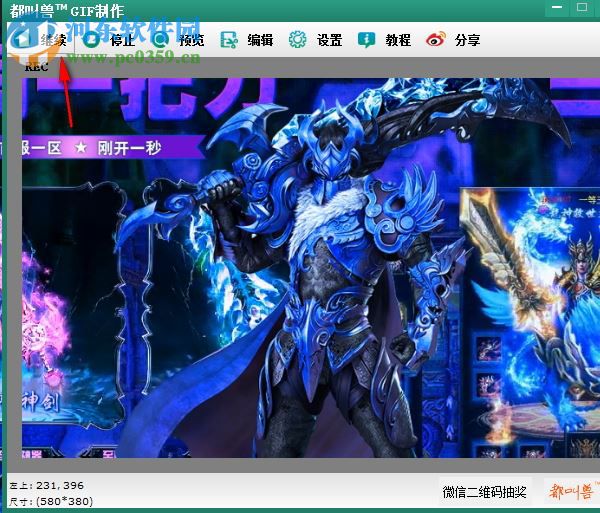The height and width of the screenshot is (513, 600).
Task: Click the green 停止 stop icon
Action: click(91, 40)
